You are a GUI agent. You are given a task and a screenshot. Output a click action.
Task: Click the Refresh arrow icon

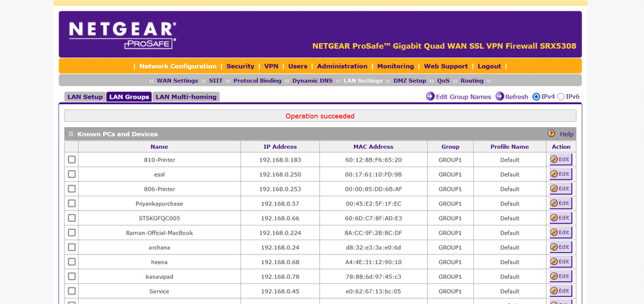pyautogui.click(x=500, y=97)
